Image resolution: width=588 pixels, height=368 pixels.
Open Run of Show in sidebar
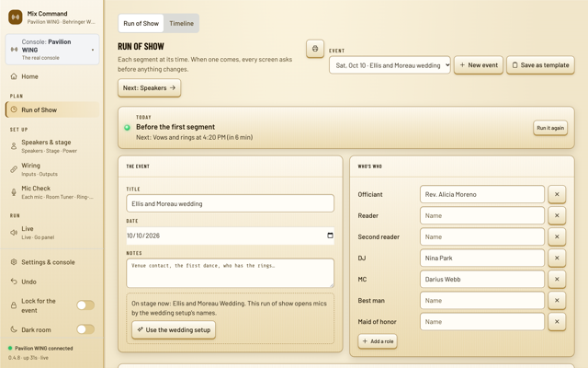pyautogui.click(x=52, y=110)
